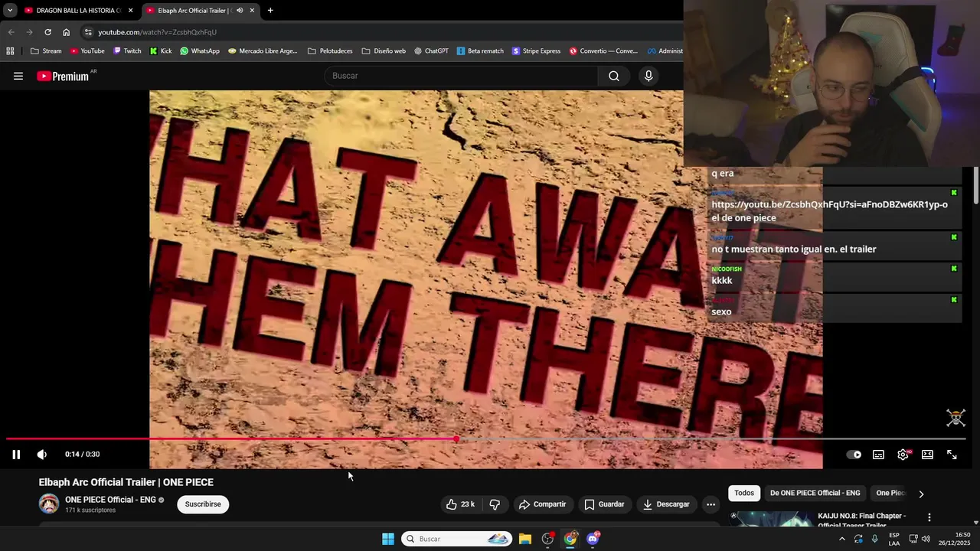Close the DRAGON BALL browser tab

point(130,11)
